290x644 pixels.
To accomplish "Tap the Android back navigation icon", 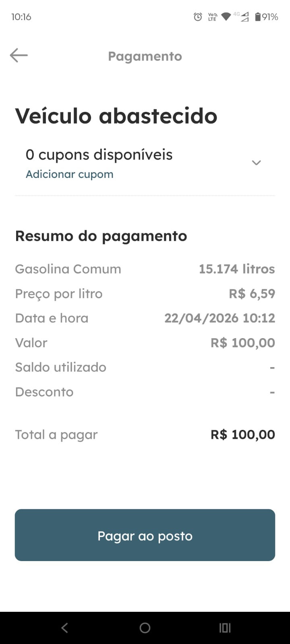I will coord(65,627).
